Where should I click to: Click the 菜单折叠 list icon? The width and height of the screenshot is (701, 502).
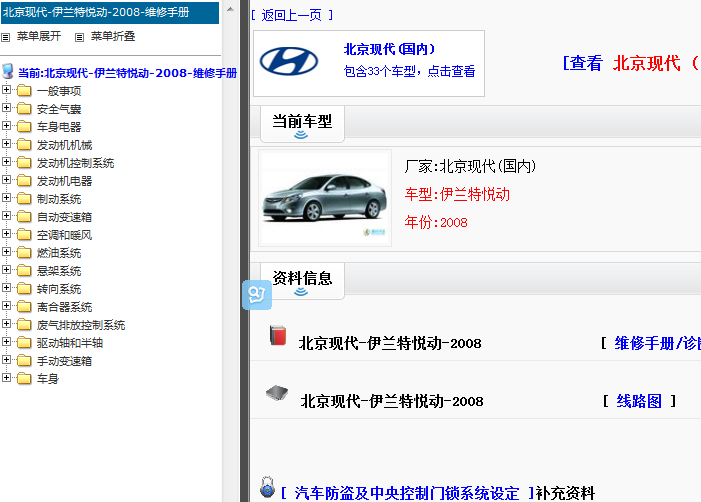point(79,37)
